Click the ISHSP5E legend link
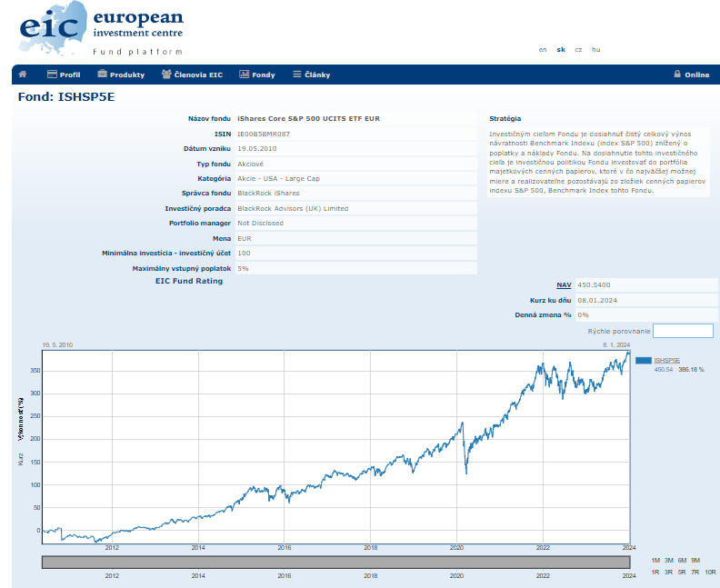The image size is (720, 588). [667, 361]
